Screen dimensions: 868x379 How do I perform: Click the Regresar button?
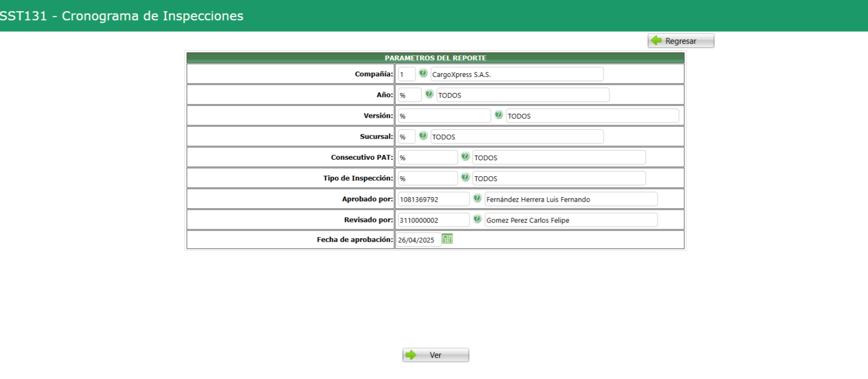(681, 41)
